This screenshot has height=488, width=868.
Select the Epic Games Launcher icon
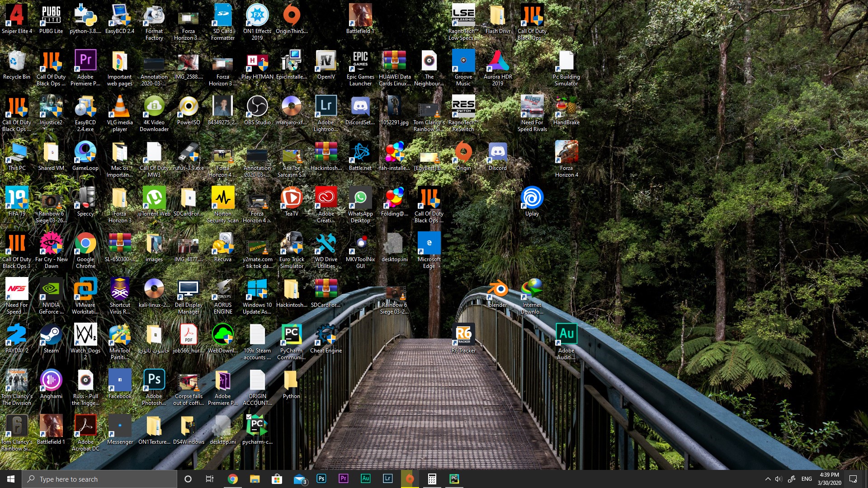click(360, 68)
